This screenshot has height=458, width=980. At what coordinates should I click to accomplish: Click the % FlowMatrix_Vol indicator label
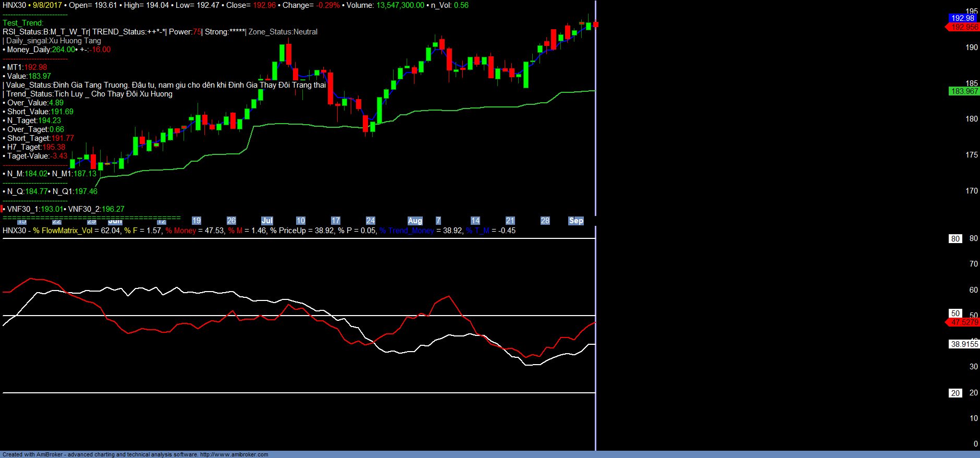[63, 231]
